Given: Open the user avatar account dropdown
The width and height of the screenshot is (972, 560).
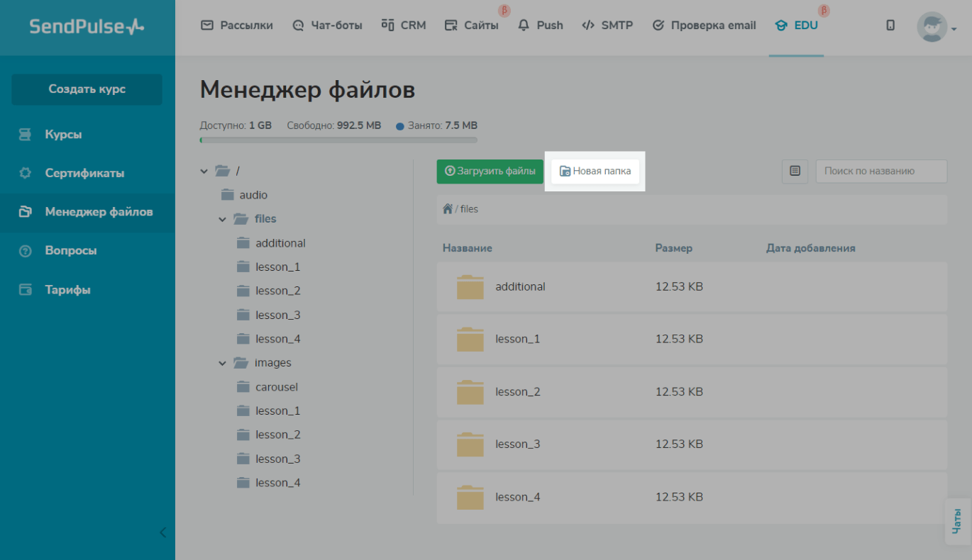Looking at the screenshot, I should [936, 27].
